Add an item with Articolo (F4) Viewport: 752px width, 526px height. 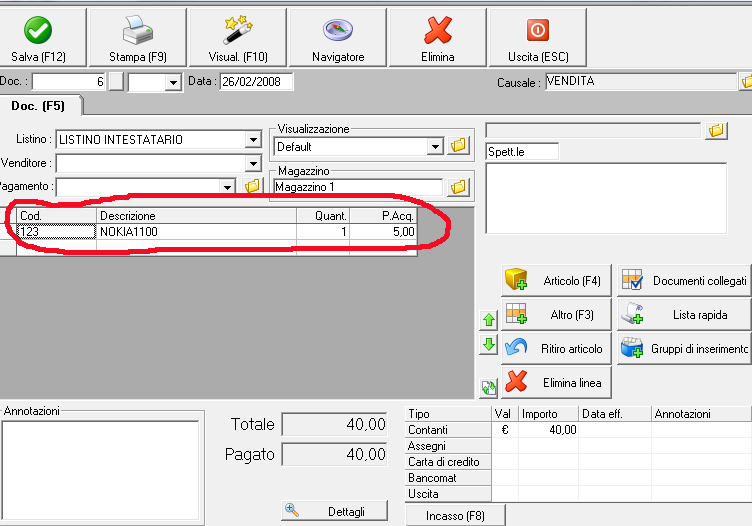coord(556,280)
